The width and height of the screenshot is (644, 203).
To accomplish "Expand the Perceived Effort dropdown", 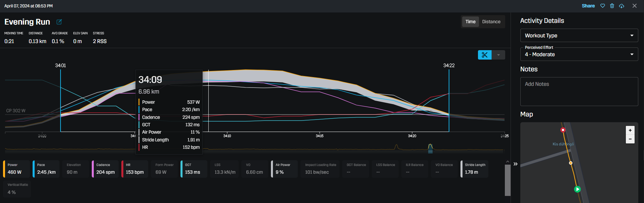I will point(579,54).
